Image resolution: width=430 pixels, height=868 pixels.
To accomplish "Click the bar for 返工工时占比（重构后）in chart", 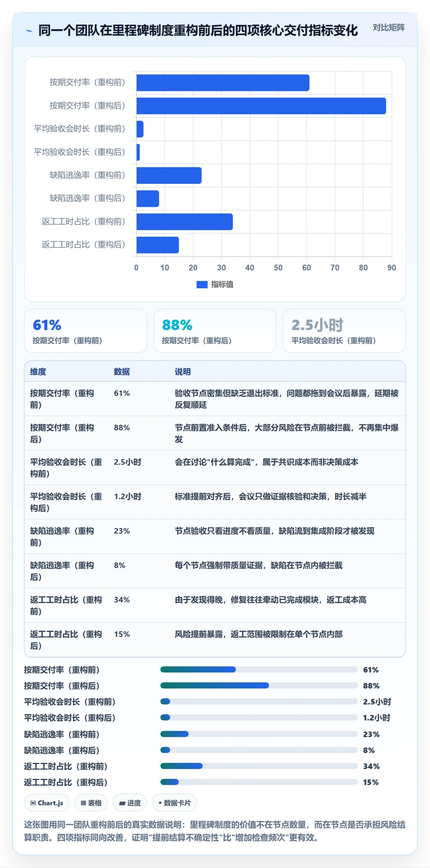I will click(158, 245).
